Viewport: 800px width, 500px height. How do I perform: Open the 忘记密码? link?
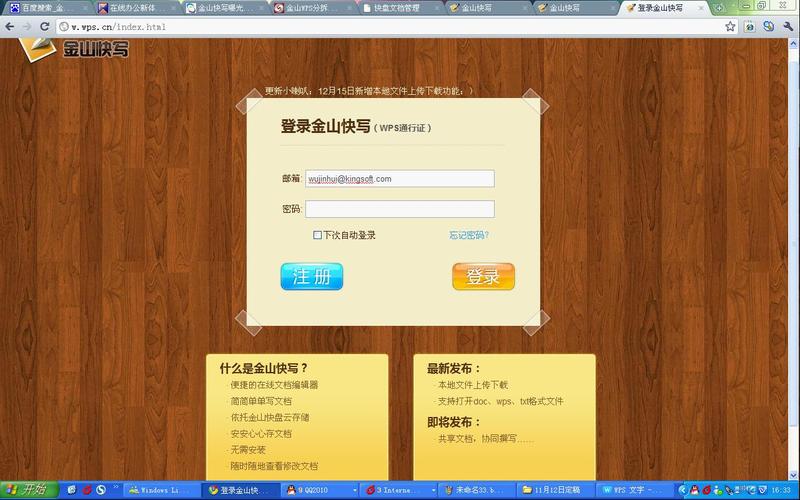click(469, 235)
